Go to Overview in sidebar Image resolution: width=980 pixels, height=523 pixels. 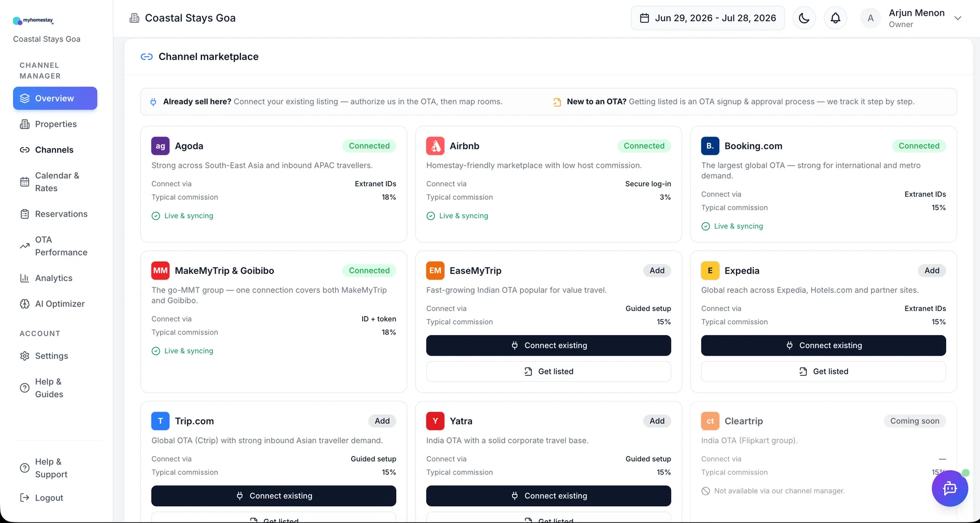pos(55,98)
